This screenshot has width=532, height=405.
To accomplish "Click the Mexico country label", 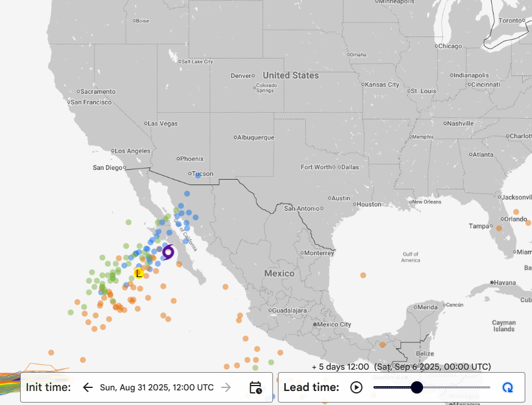I will click(x=279, y=273).
